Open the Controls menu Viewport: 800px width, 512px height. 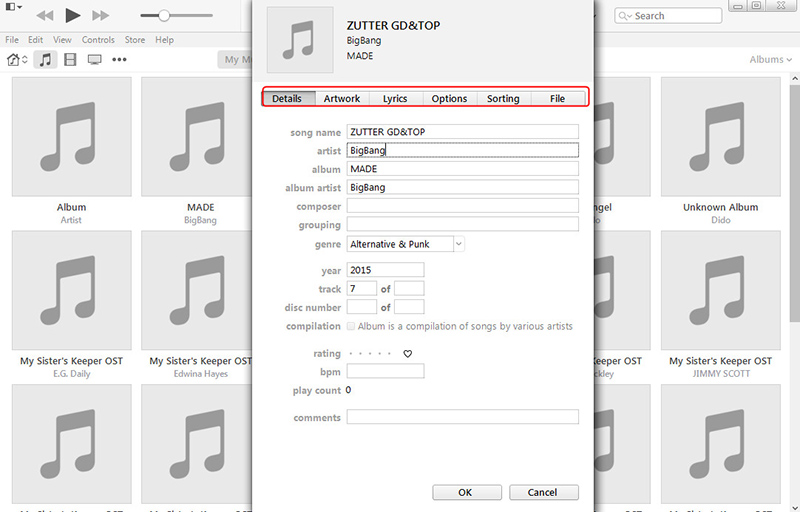(x=98, y=40)
